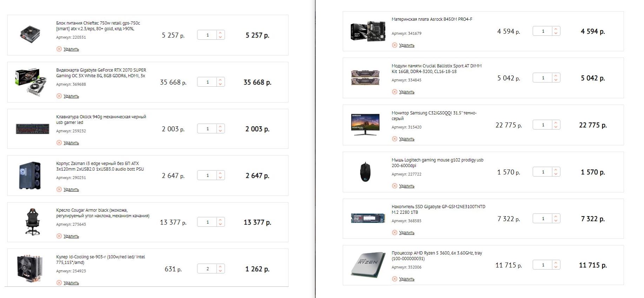
Task: Click the delete icon for Cougar Armor chair
Action: [x=59, y=236]
